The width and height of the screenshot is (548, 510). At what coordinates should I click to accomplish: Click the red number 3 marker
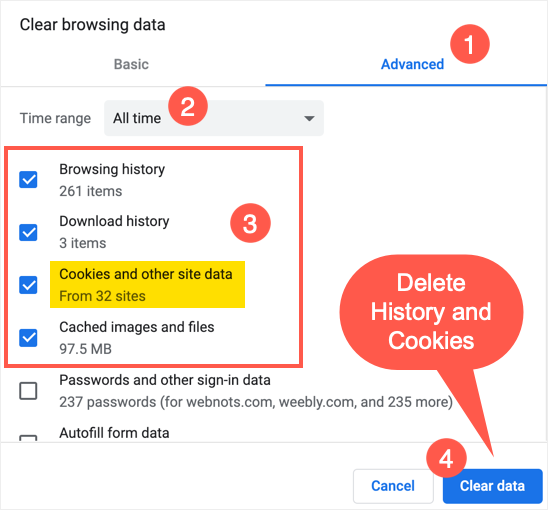point(250,223)
